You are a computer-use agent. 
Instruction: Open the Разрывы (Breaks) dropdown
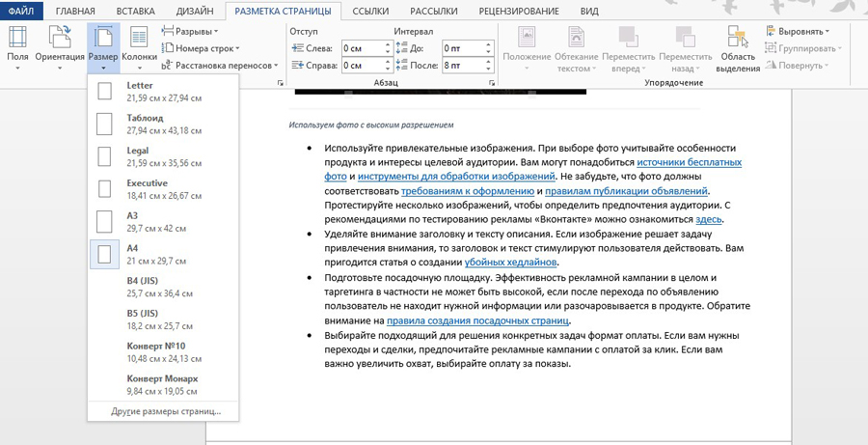[190, 31]
